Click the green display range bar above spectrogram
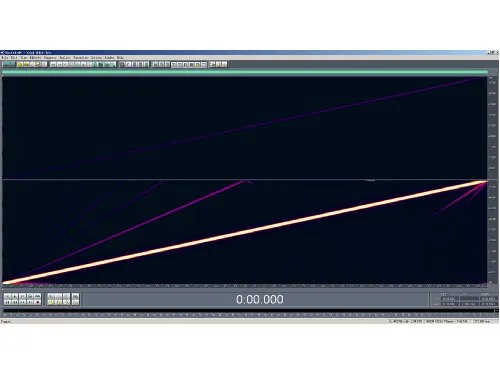Image resolution: width=500 pixels, height=375 pixels. point(245,72)
